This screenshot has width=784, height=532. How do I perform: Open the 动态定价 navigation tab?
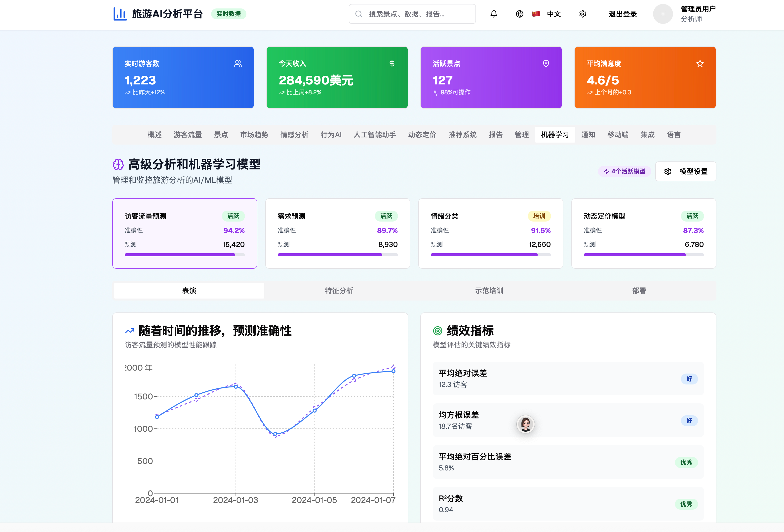pos(422,135)
